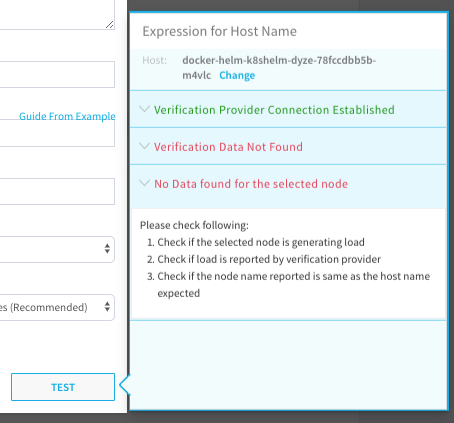Open the Guide From Example link
This screenshot has height=423, width=454.
67,116
